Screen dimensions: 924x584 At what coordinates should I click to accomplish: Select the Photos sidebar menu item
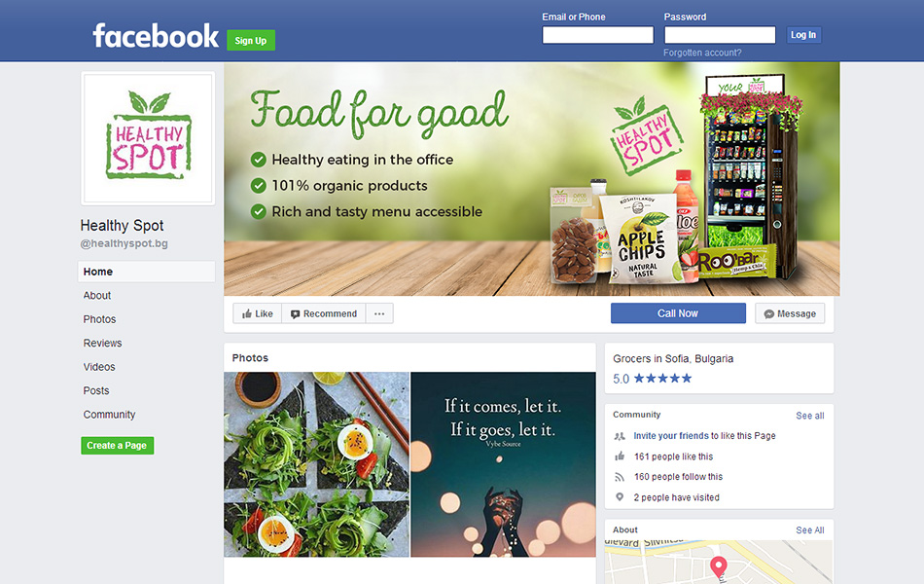tap(99, 319)
